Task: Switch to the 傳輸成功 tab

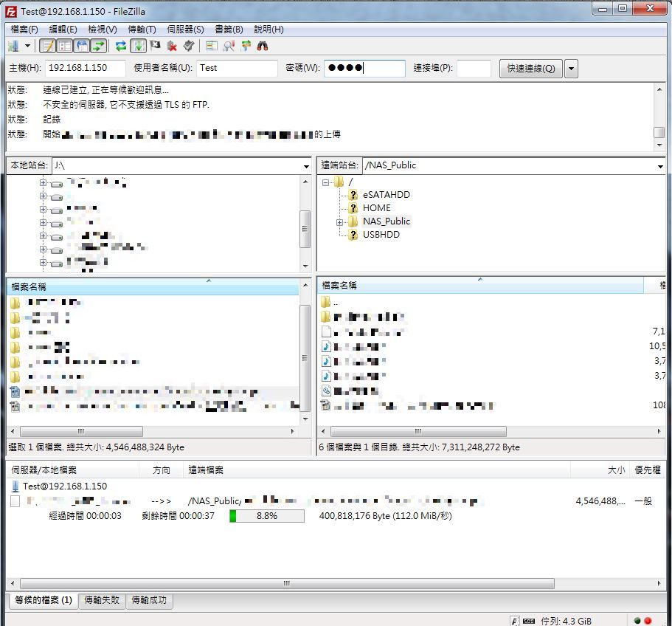Action: pyautogui.click(x=149, y=600)
